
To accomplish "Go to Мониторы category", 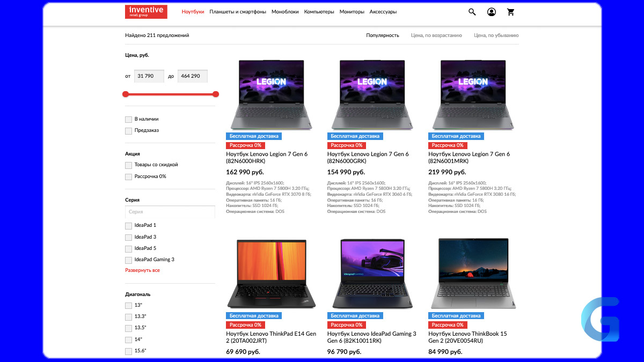I will [x=352, y=12].
